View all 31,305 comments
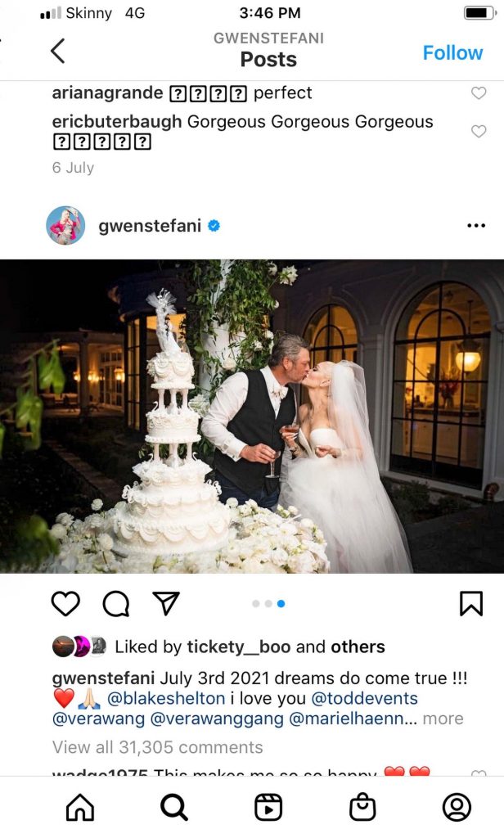The height and width of the screenshot is (838, 504). point(158,747)
